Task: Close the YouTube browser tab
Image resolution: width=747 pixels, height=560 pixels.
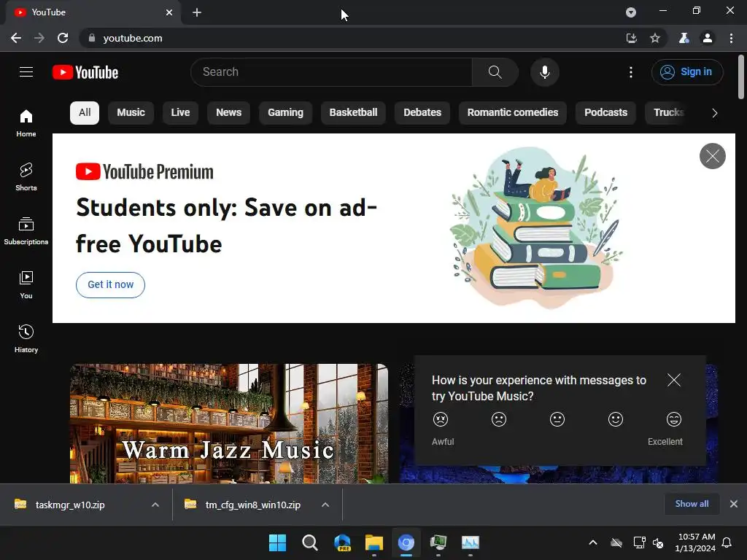Action: 169,12
